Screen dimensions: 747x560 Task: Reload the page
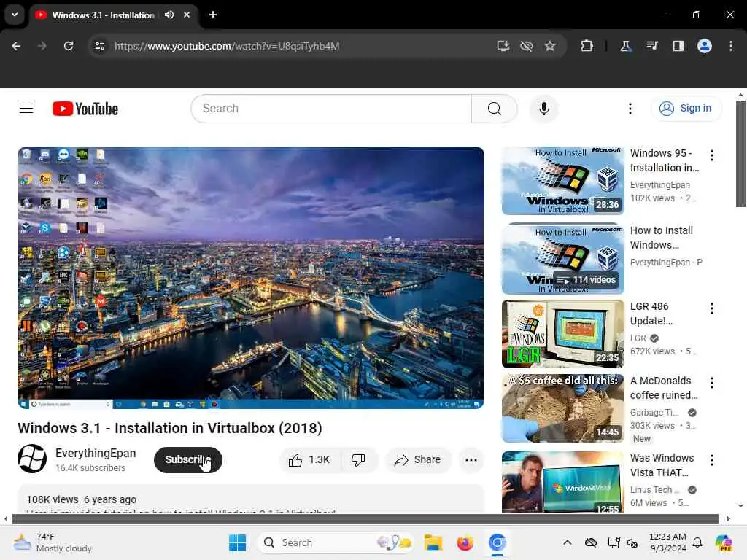[x=69, y=46]
